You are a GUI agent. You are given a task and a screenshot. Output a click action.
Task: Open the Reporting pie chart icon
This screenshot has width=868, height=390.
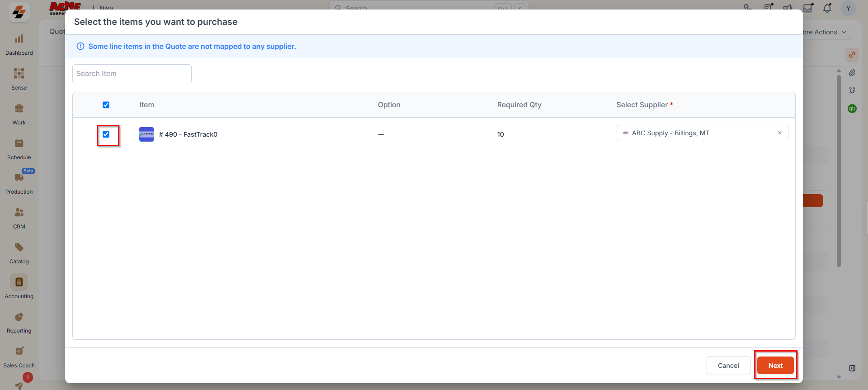(19, 317)
